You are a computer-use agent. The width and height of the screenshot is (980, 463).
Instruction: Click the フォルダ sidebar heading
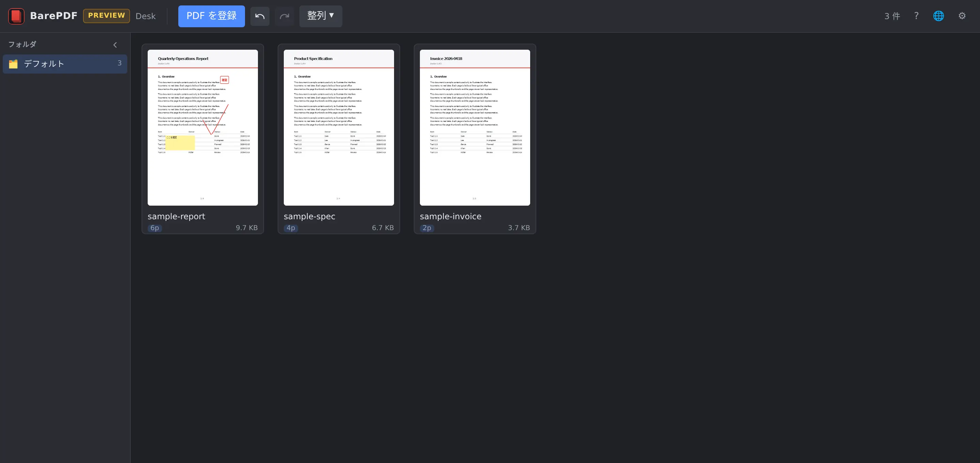point(22,45)
